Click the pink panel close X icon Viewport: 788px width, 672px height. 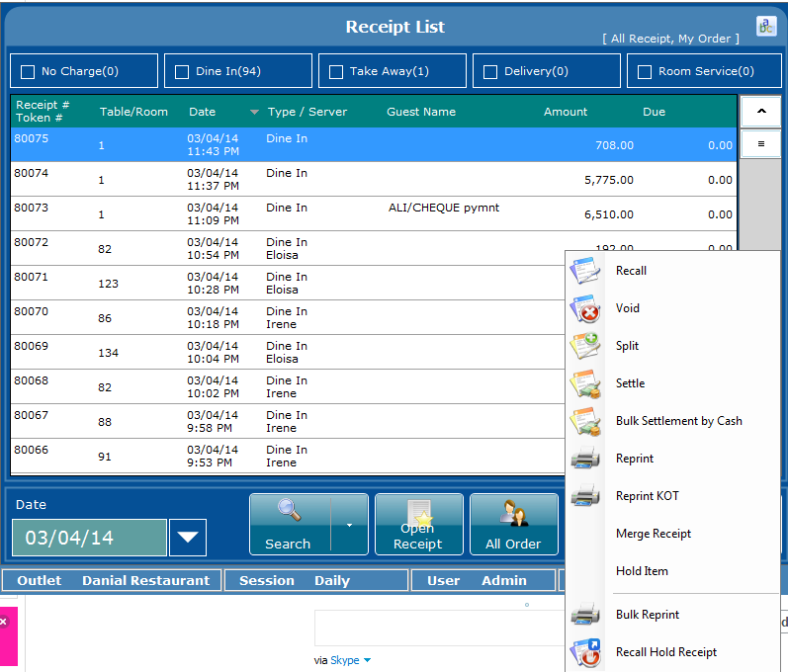(x=4, y=622)
